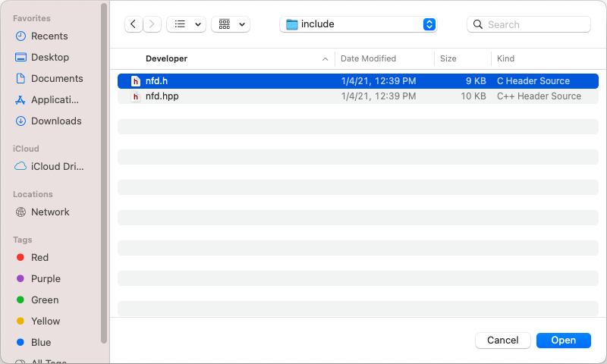Select the nfd.h file icon
This screenshot has height=364, width=607.
tap(136, 81)
